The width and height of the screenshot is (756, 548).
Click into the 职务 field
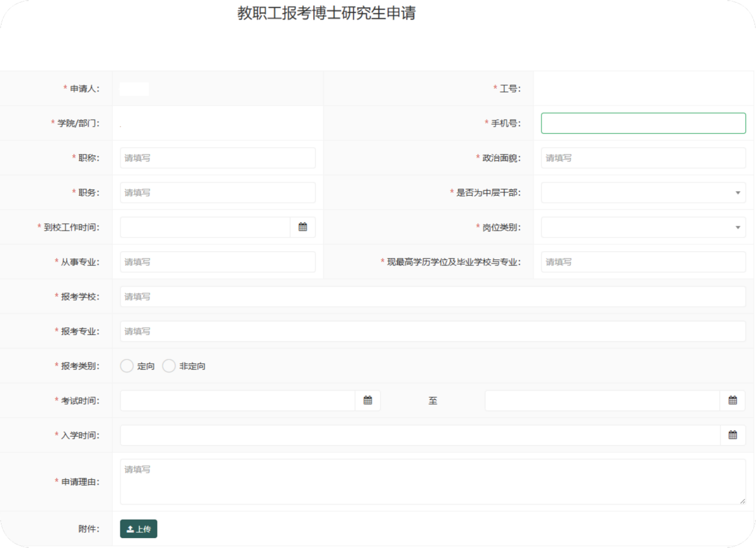217,193
